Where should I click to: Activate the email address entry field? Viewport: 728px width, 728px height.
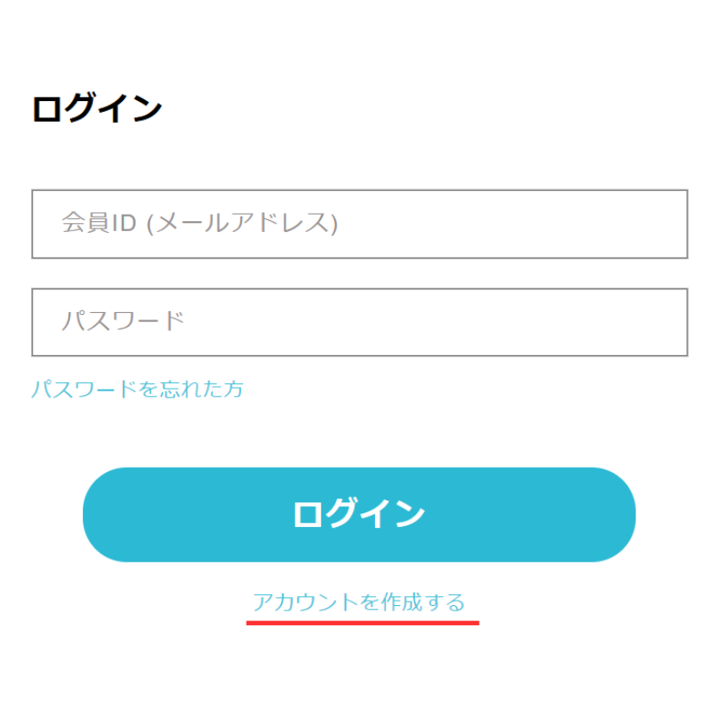click(x=359, y=224)
